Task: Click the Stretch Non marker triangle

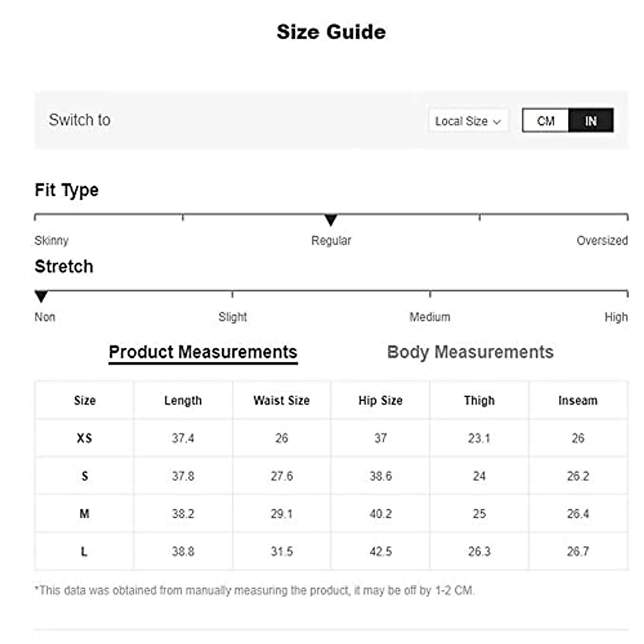Action: point(41,296)
